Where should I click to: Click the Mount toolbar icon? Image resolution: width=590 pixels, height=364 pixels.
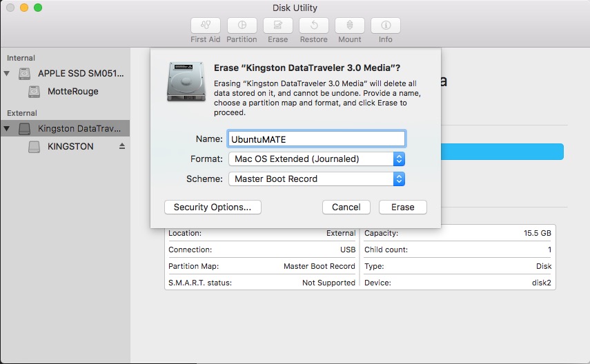(350, 26)
